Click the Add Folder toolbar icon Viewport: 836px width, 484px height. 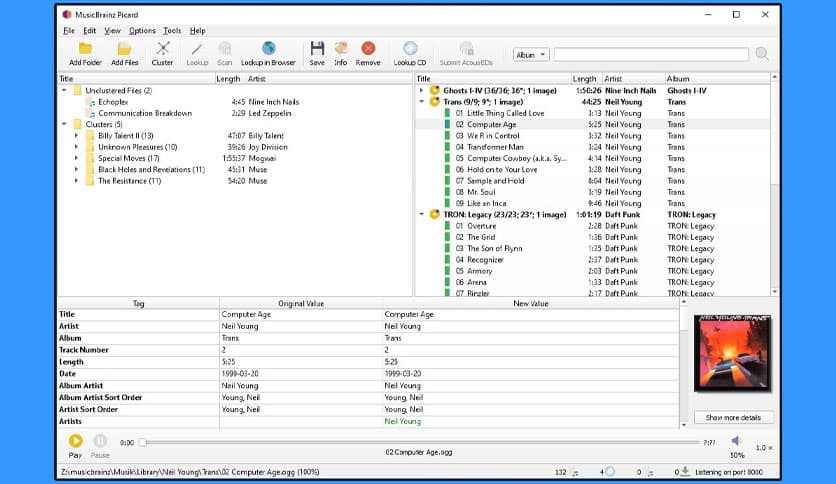pyautogui.click(x=85, y=49)
